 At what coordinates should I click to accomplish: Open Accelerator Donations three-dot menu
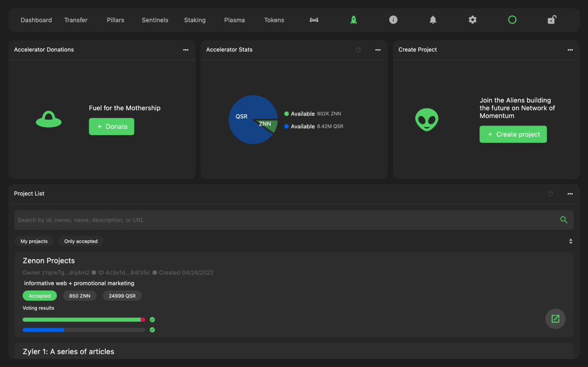(185, 50)
